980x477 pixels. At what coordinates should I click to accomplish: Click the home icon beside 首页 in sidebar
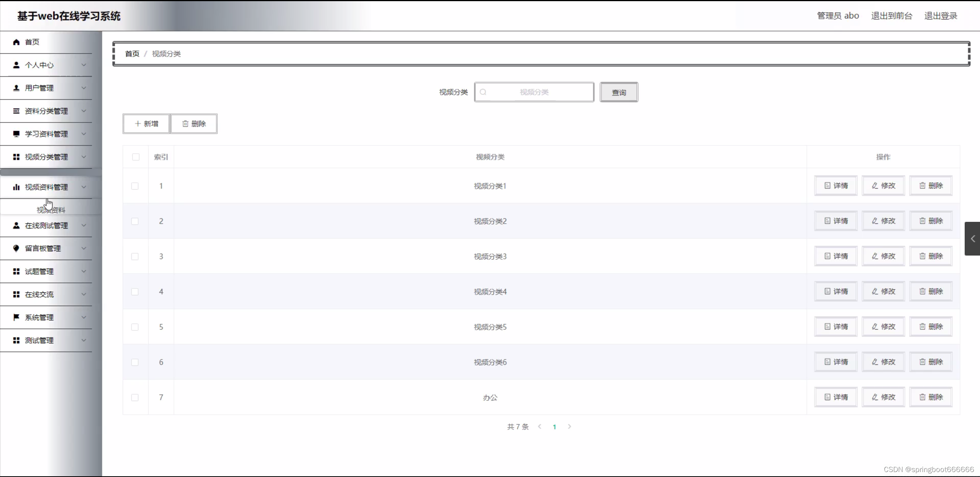[x=16, y=42]
